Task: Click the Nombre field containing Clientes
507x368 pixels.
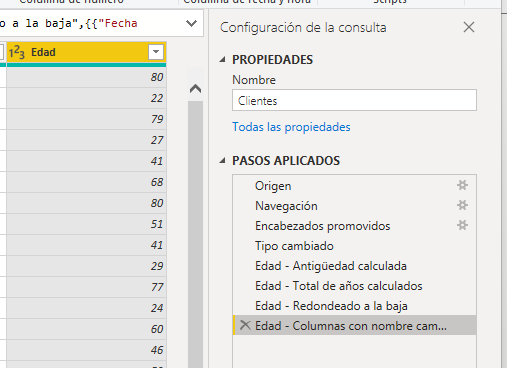Action: [x=354, y=100]
